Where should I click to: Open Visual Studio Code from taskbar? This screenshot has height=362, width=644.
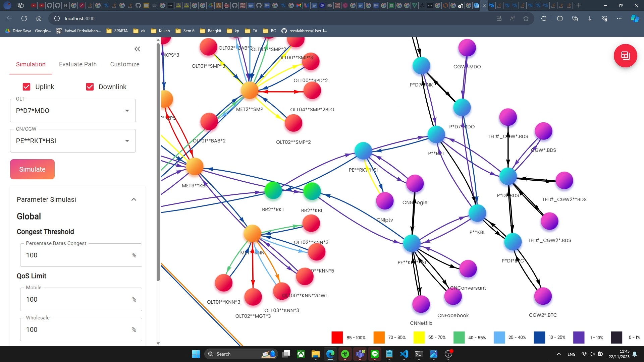pyautogui.click(x=404, y=354)
